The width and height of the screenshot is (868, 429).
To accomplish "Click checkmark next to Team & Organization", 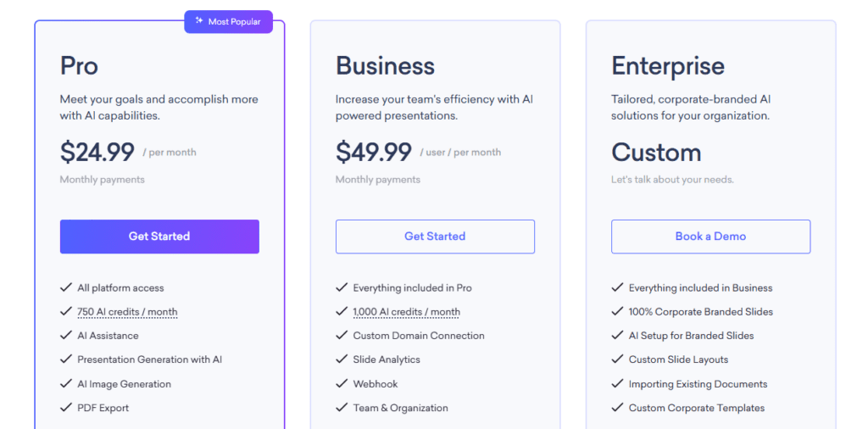I will point(342,408).
